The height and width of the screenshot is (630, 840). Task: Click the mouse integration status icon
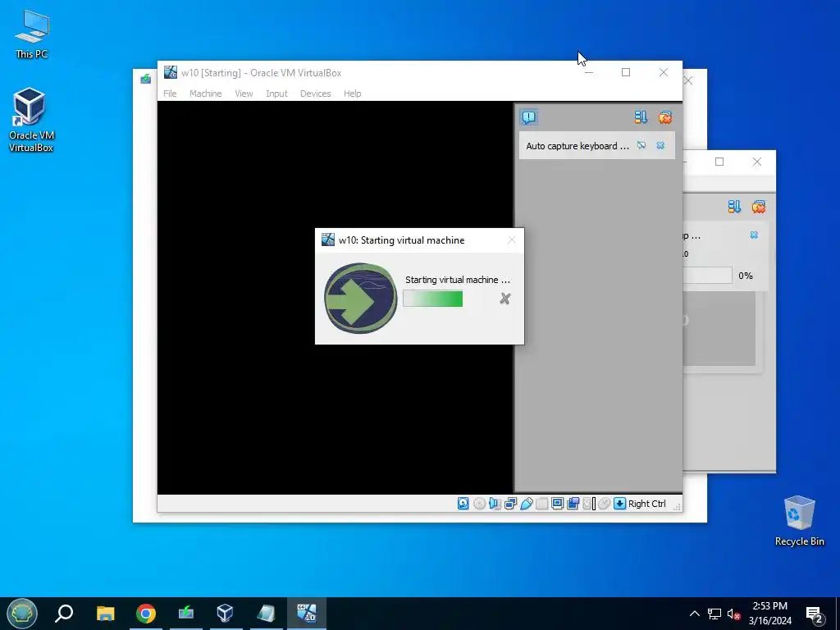click(605, 504)
